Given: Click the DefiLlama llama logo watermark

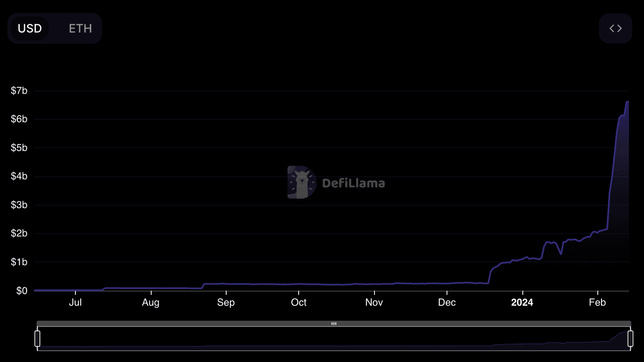Looking at the screenshot, I should click(302, 182).
